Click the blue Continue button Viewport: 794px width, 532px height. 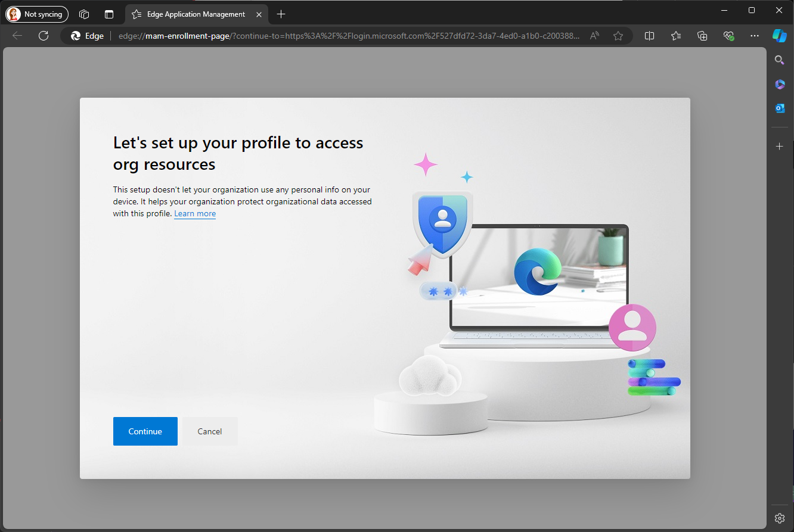coord(145,431)
